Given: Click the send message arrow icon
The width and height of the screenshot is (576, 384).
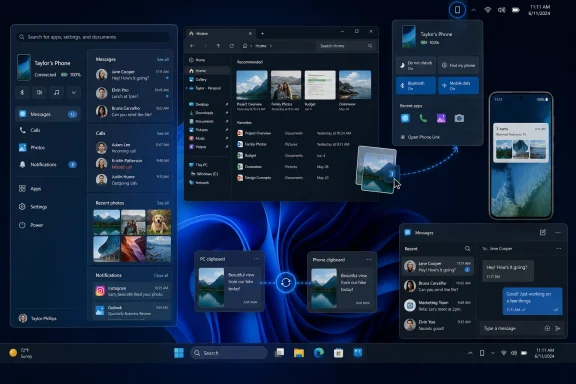Looking at the screenshot, I should tap(558, 328).
